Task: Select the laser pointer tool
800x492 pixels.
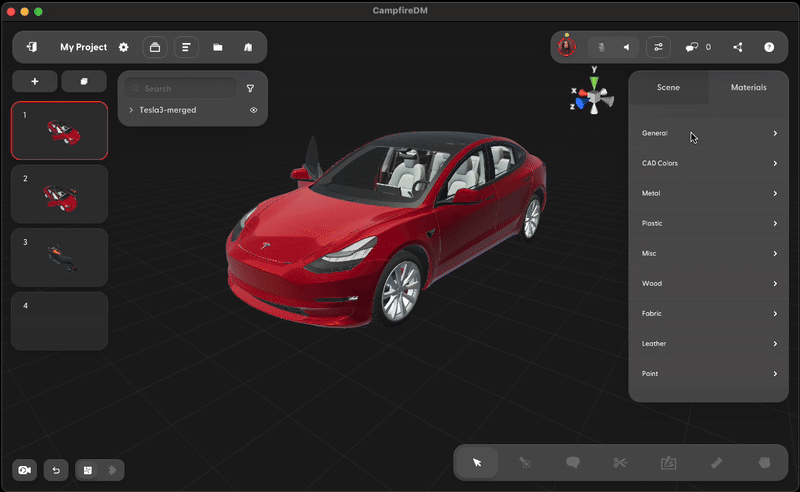Action: coord(525,462)
